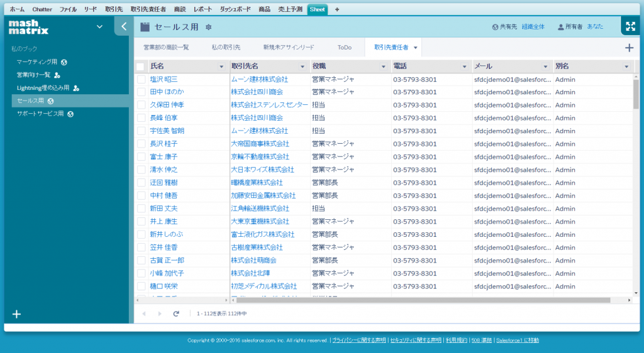This screenshot has width=644, height=353.
Task: Open the contact 新井 しのぶ
Action: pyautogui.click(x=166, y=234)
